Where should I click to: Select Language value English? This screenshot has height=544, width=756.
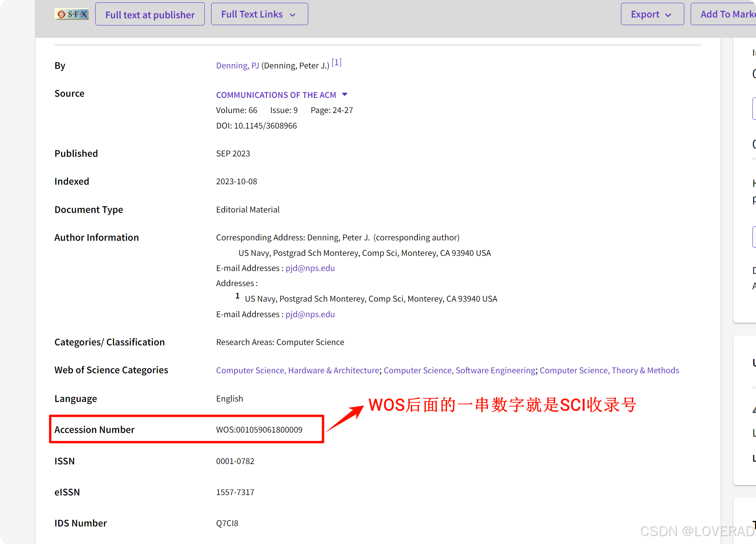pyautogui.click(x=229, y=399)
